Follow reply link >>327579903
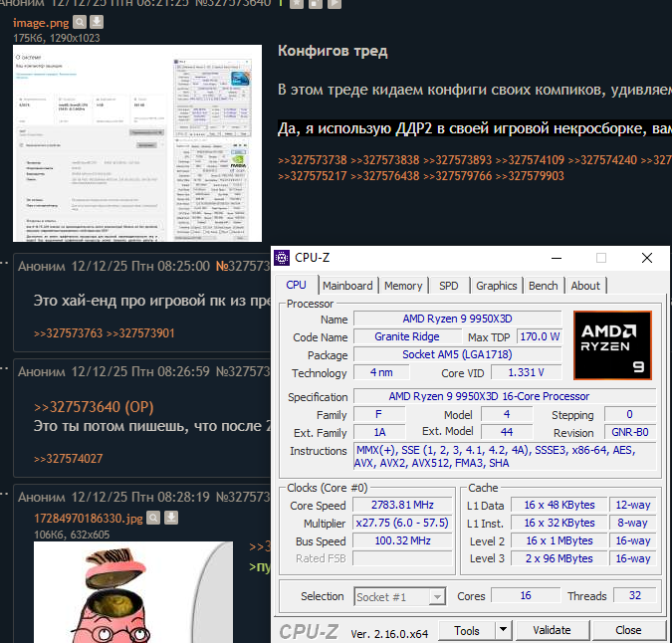672x643 pixels. click(x=530, y=176)
